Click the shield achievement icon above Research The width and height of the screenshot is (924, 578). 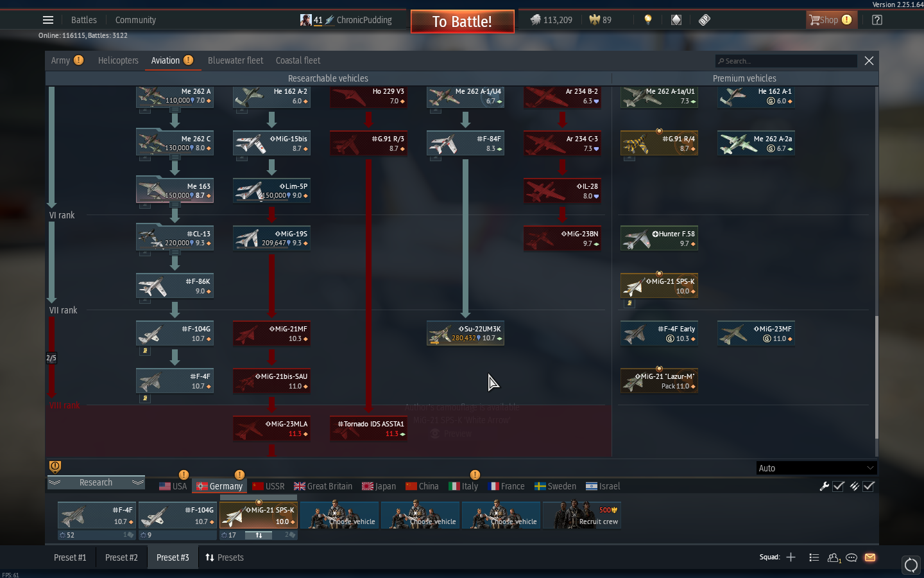pyautogui.click(x=55, y=467)
